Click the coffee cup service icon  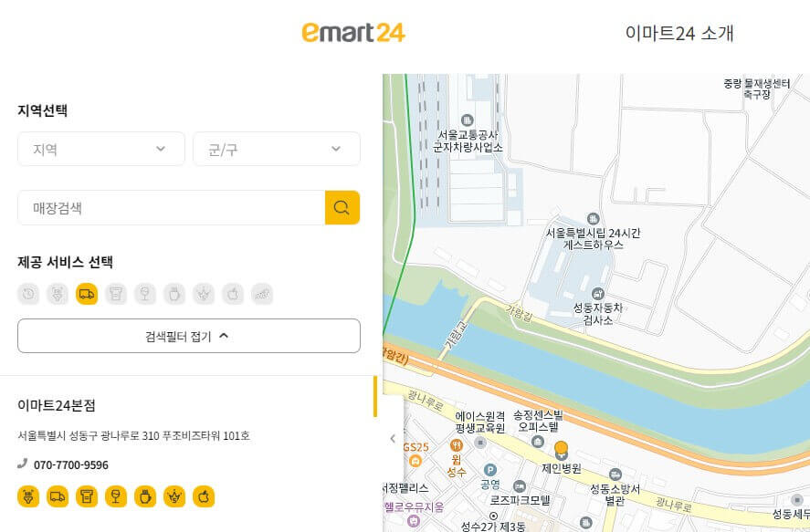coord(174,294)
